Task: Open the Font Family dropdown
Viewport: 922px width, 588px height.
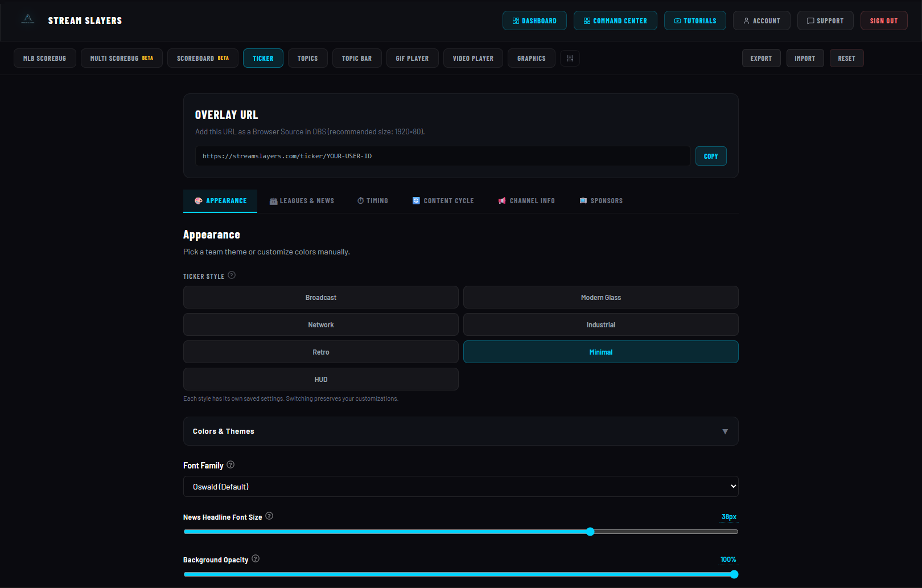Action: point(461,486)
